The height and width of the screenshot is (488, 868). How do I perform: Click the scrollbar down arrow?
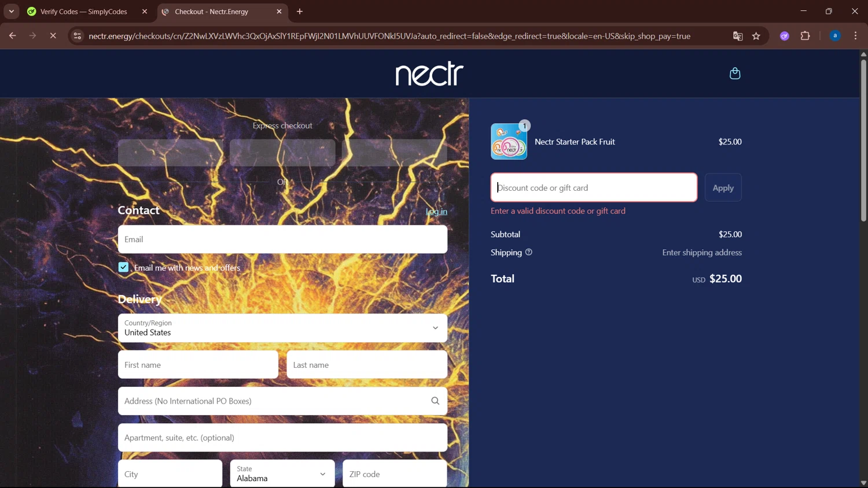point(863,483)
